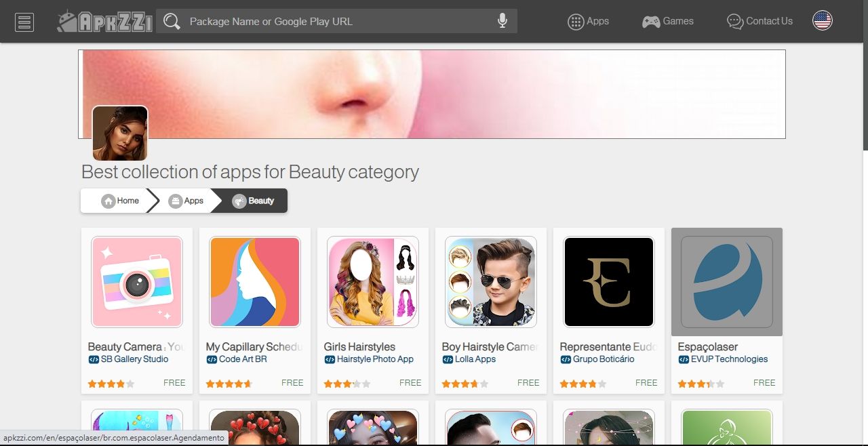Click the magnifier search icon
The height and width of the screenshot is (446, 868).
[x=172, y=22]
